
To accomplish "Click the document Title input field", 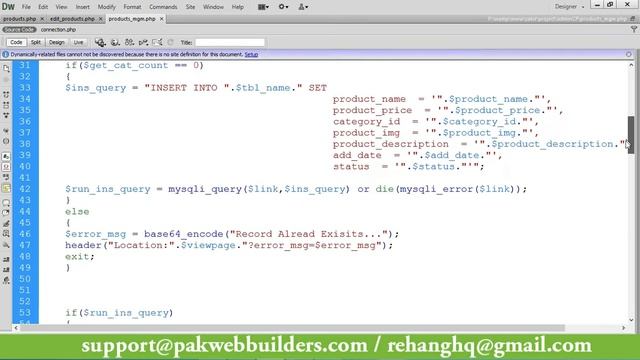I will [x=230, y=42].
